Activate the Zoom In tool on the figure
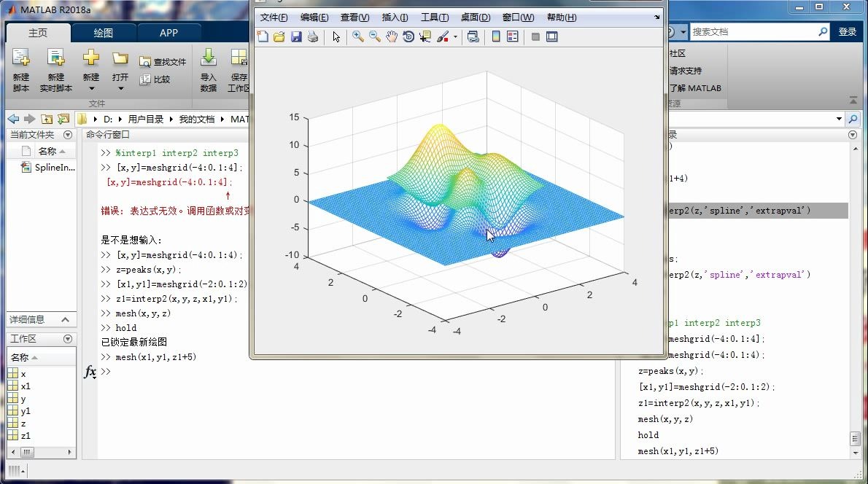Image resolution: width=868 pixels, height=484 pixels. tap(357, 36)
